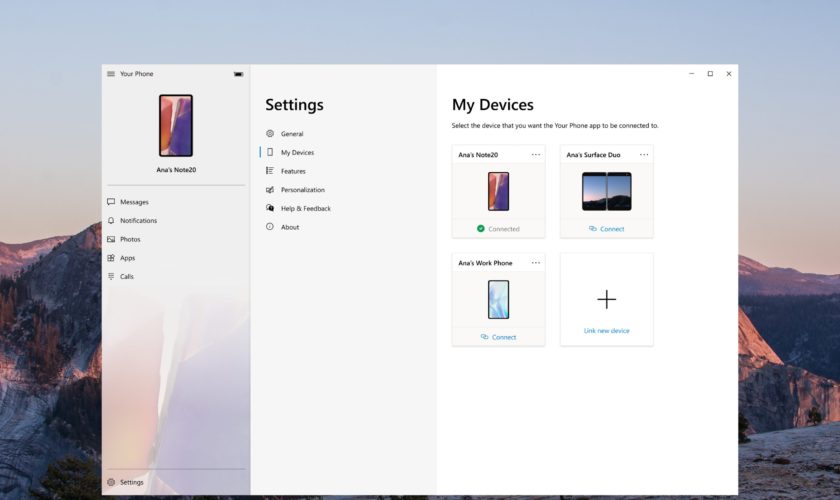Click the Photos picture icon
This screenshot has height=500, width=840.
click(x=111, y=239)
